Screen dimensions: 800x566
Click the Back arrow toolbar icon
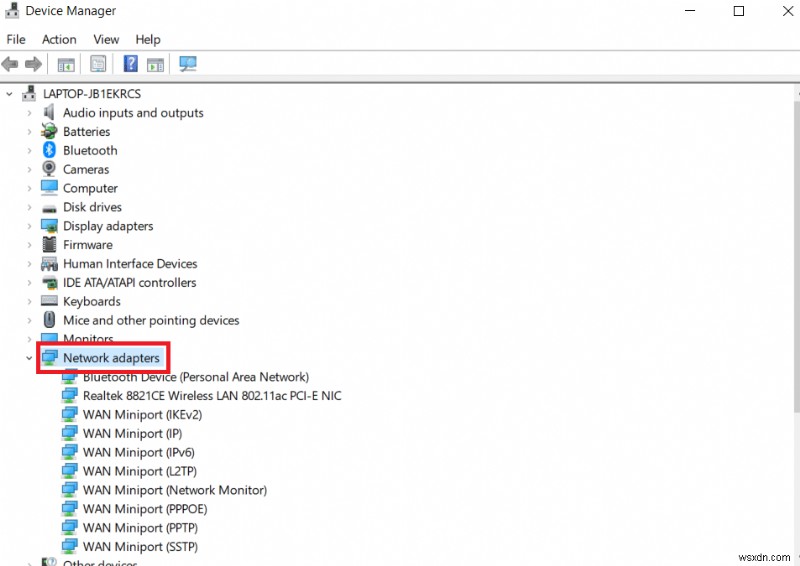coord(10,64)
